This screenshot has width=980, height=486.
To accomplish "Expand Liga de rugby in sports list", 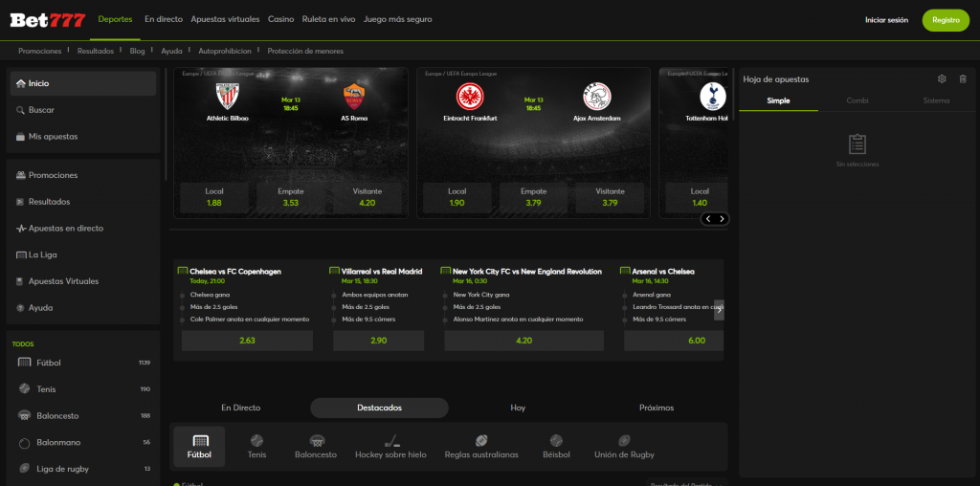I will 83,469.
